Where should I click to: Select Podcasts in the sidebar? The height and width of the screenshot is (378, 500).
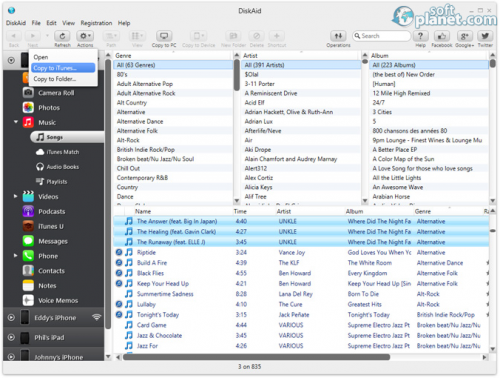52,211
